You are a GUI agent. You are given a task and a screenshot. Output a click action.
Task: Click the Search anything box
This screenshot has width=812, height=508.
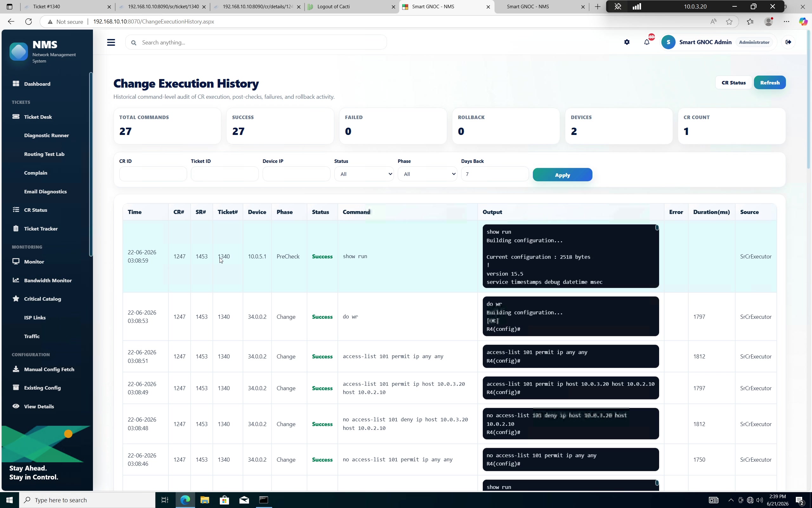pyautogui.click(x=256, y=42)
